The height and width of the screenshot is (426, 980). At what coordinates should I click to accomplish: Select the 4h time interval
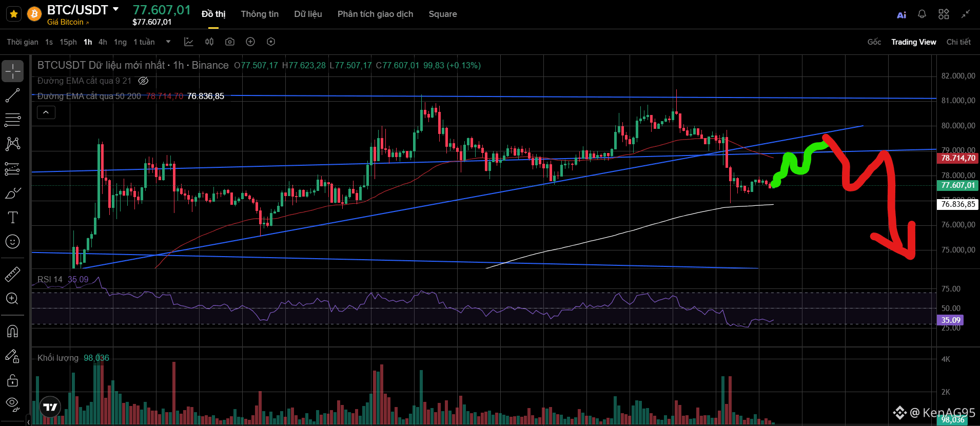tap(103, 42)
